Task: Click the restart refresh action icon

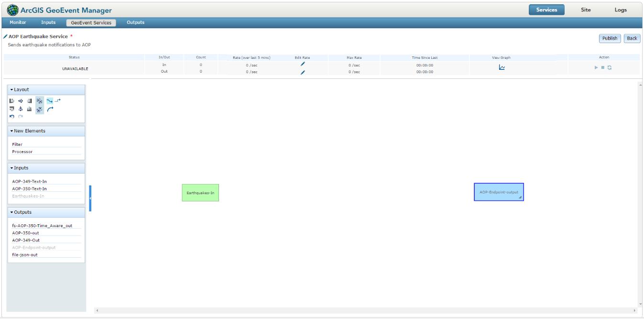Action: click(610, 67)
